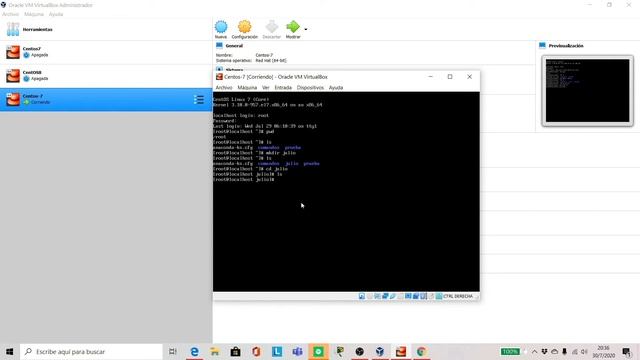Open the blue L app on taskbar

coord(277,351)
